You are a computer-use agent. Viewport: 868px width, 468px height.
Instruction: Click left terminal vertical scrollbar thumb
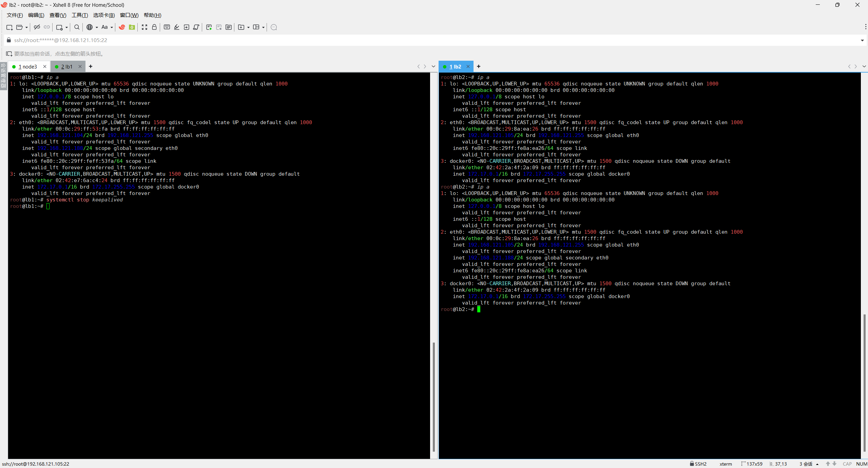[x=433, y=397]
